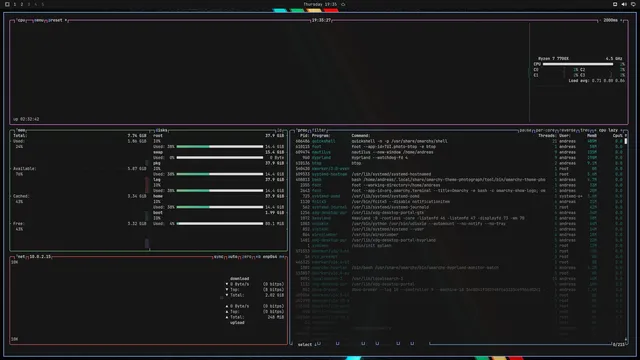Select the Hyprland process row

(459, 158)
